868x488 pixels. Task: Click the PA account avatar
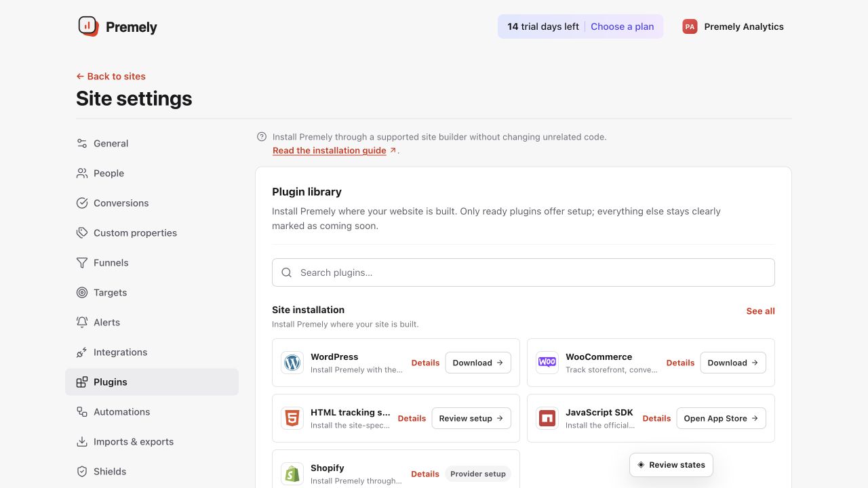coord(690,26)
